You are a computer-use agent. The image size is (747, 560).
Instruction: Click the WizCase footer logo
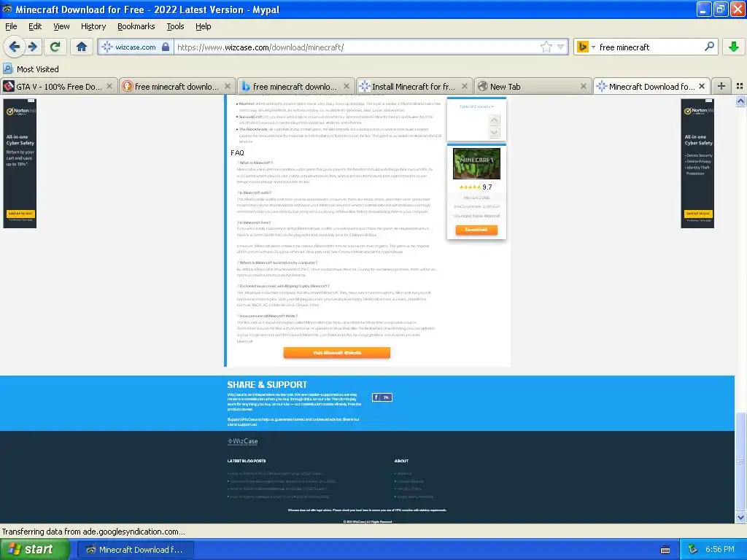pyautogui.click(x=242, y=441)
